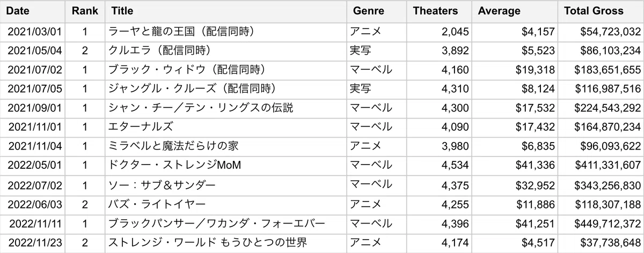Select average cell $17,532
This screenshot has width=644, height=253.
tap(515, 108)
